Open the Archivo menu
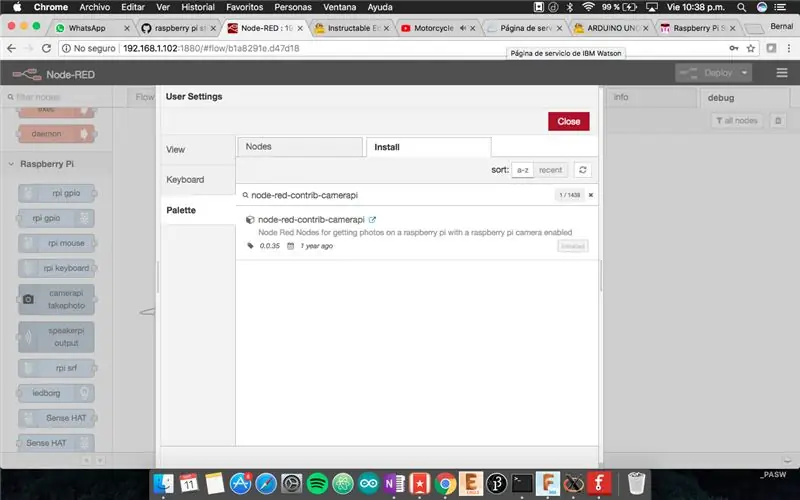The width and height of the screenshot is (800, 500). (94, 7)
